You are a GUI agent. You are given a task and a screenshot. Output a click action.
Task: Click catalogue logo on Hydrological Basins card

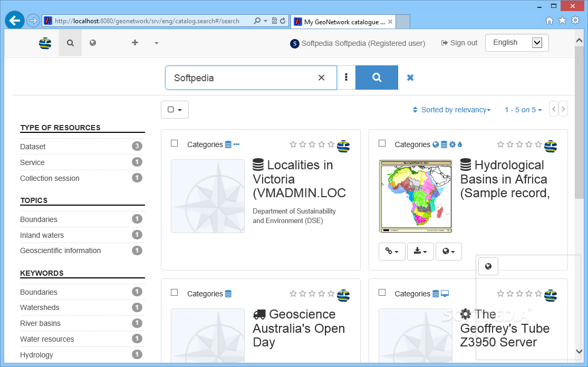[551, 146]
